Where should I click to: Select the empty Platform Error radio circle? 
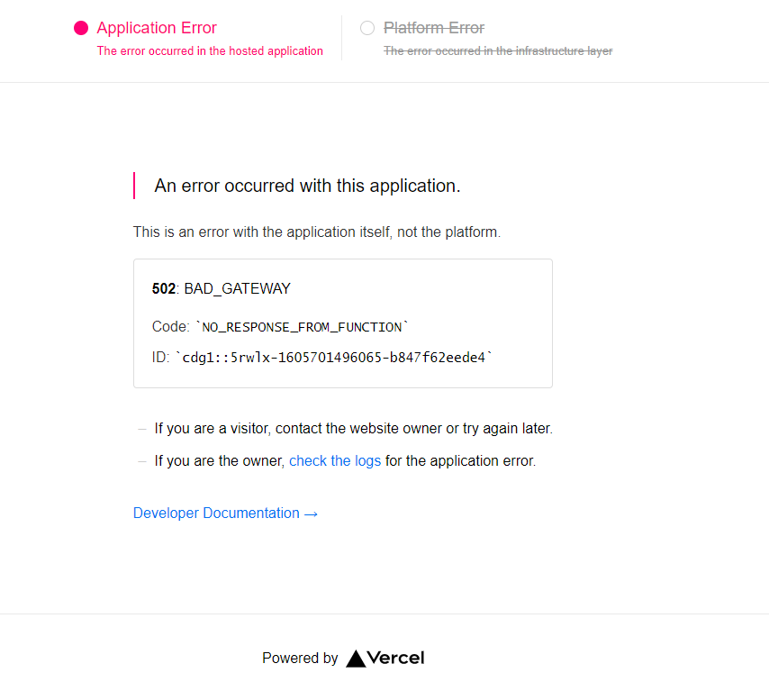click(366, 28)
